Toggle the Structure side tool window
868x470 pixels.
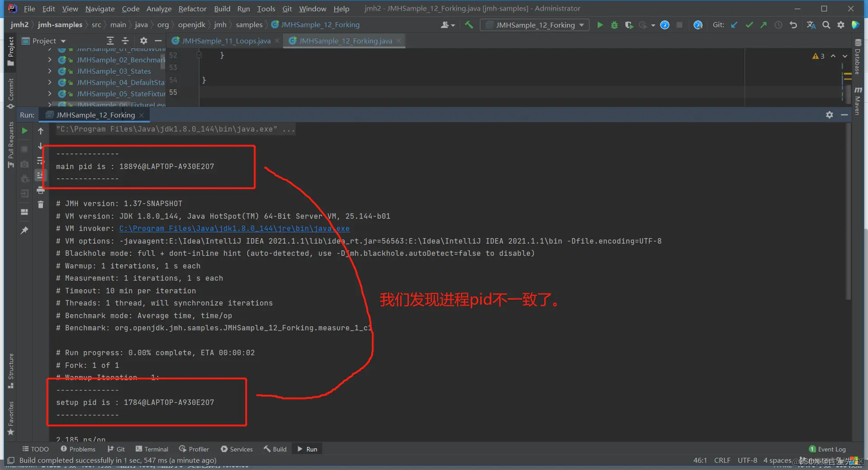(11, 371)
